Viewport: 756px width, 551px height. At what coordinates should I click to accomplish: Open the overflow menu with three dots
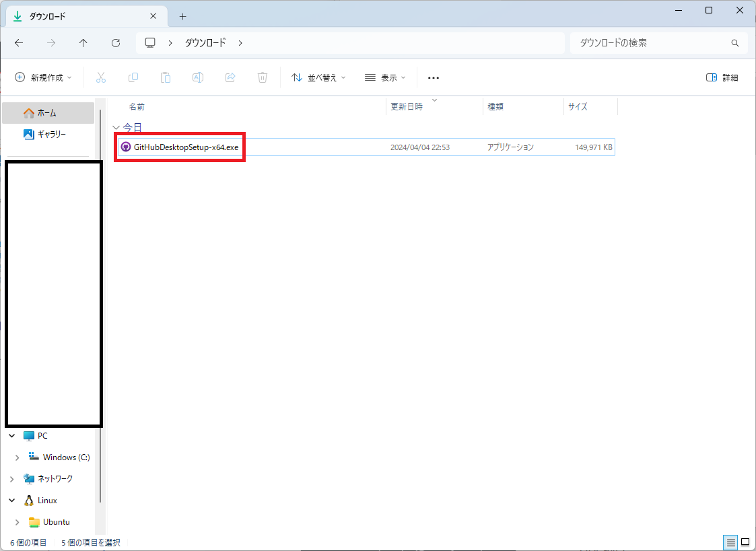click(x=433, y=77)
